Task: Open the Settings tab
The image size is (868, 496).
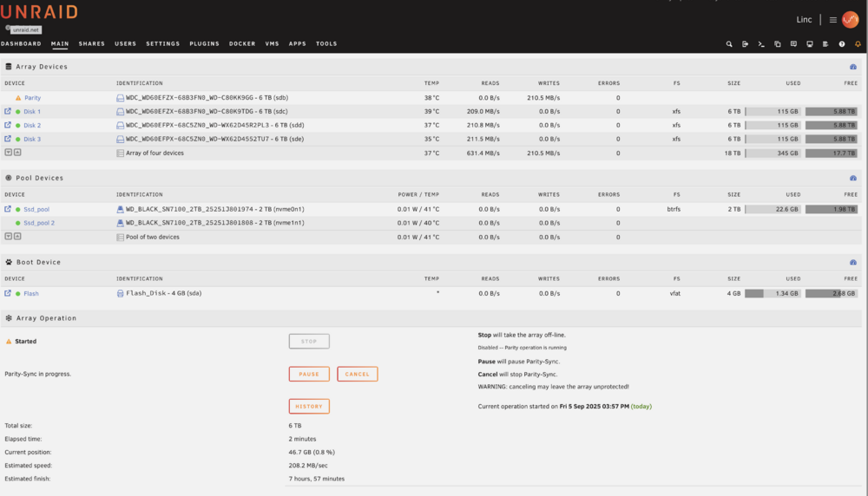Action: tap(163, 43)
